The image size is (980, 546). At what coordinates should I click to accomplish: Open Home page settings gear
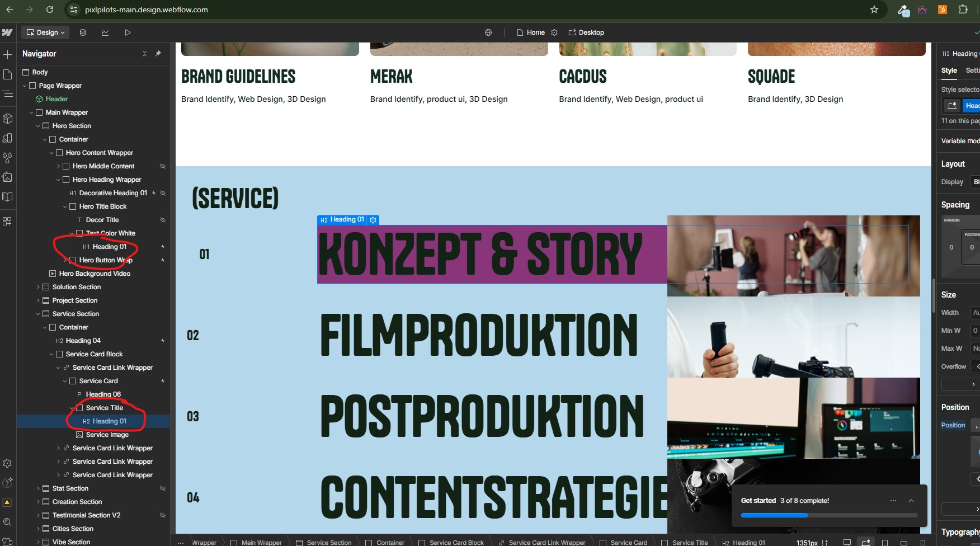pos(554,32)
